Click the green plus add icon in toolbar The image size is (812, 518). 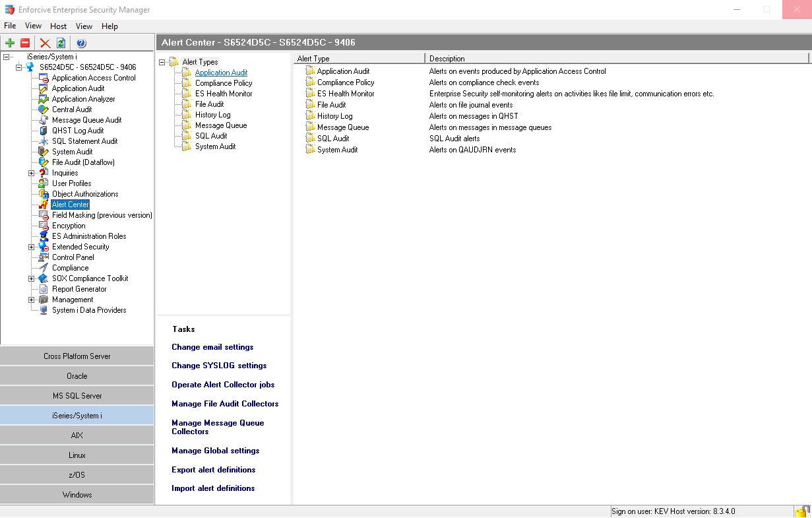coord(10,44)
